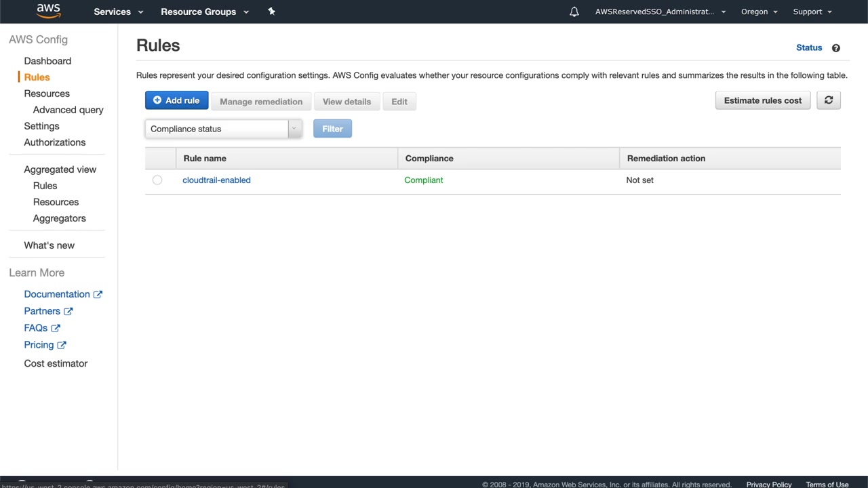
Task: Click the AWS Config sidebar title
Action: click(39, 40)
